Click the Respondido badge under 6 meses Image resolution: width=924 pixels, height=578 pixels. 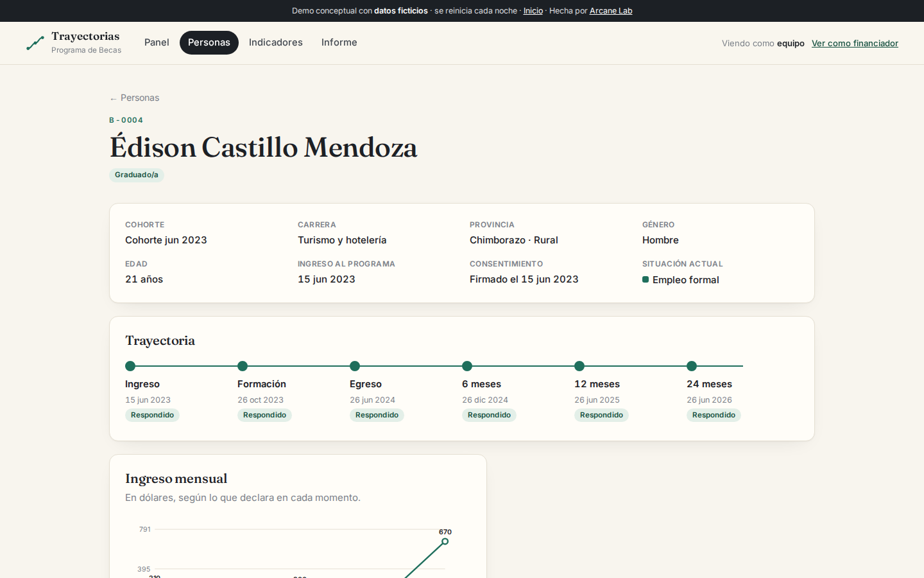[x=489, y=415]
